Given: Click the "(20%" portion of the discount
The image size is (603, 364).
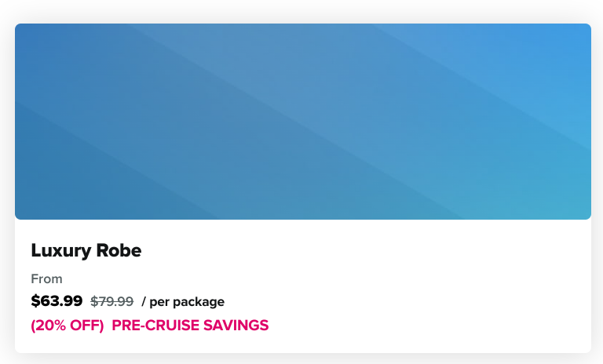Looking at the screenshot, I should tap(49, 326).
